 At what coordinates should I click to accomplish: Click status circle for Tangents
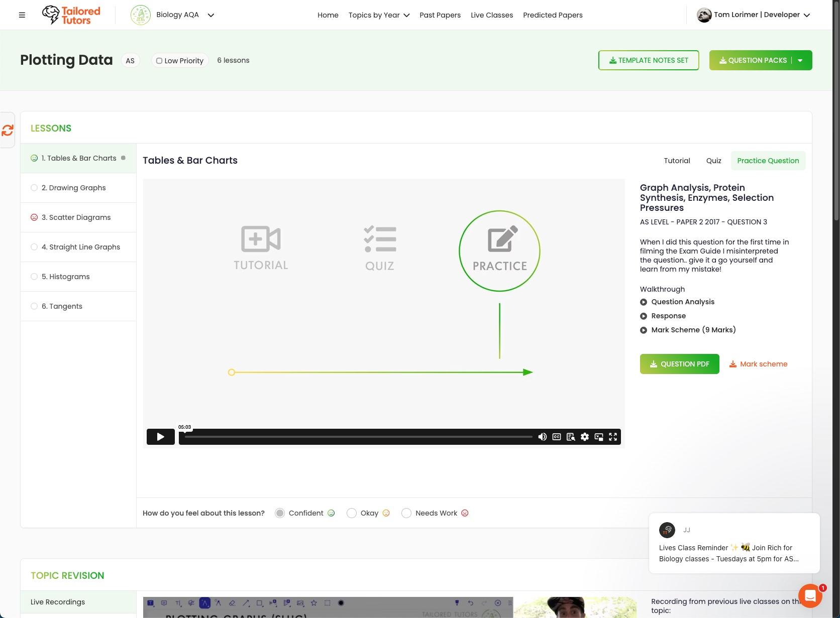click(34, 306)
